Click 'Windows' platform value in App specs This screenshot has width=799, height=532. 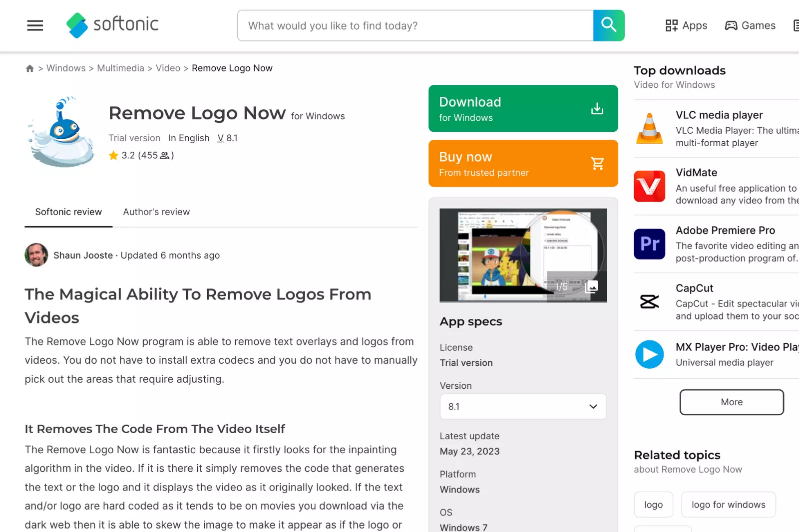coord(459,490)
